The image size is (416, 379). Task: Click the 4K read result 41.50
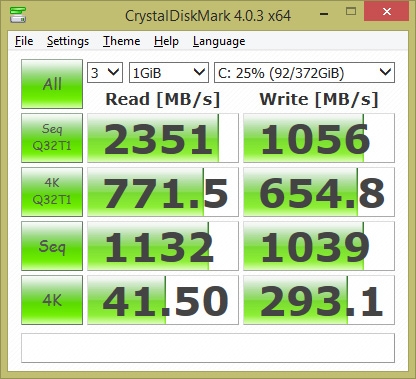click(163, 300)
